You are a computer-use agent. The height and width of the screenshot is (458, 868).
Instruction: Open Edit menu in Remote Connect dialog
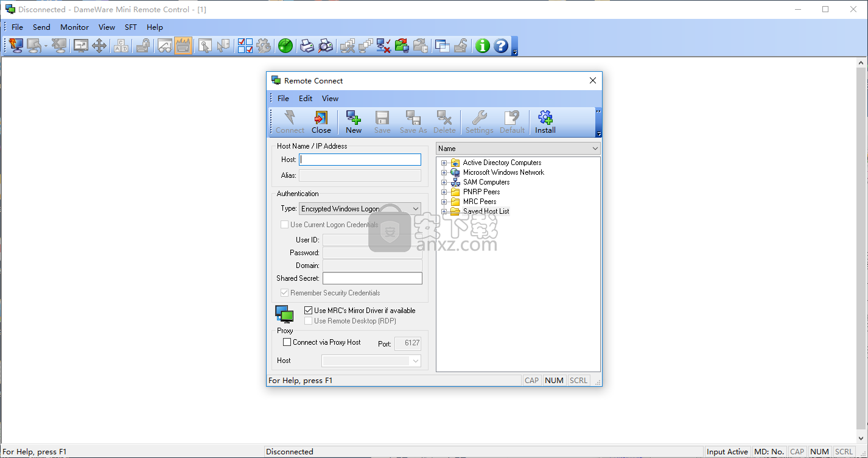306,98
